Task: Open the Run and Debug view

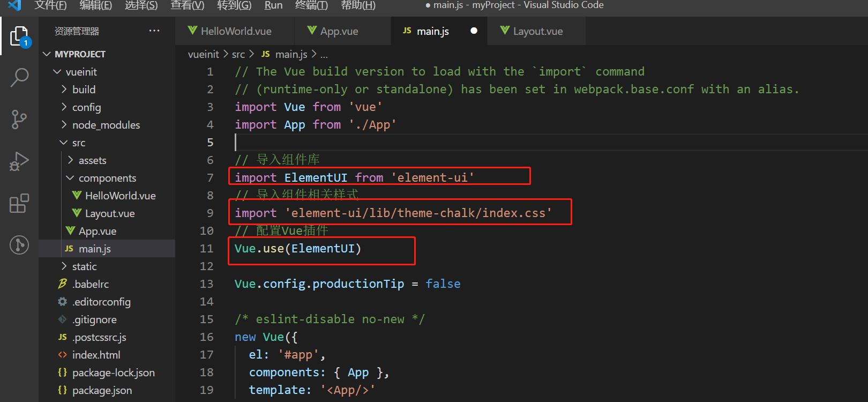Action: [19, 161]
